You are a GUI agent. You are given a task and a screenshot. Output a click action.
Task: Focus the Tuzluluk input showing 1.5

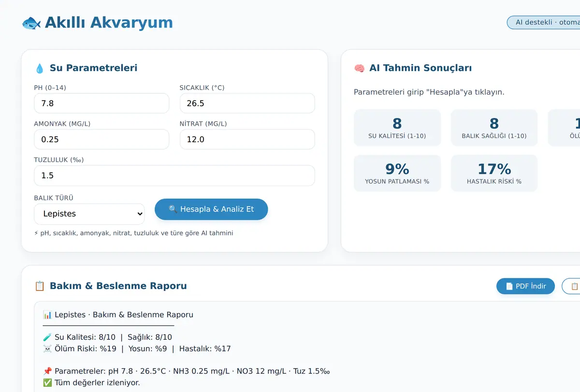(x=174, y=175)
